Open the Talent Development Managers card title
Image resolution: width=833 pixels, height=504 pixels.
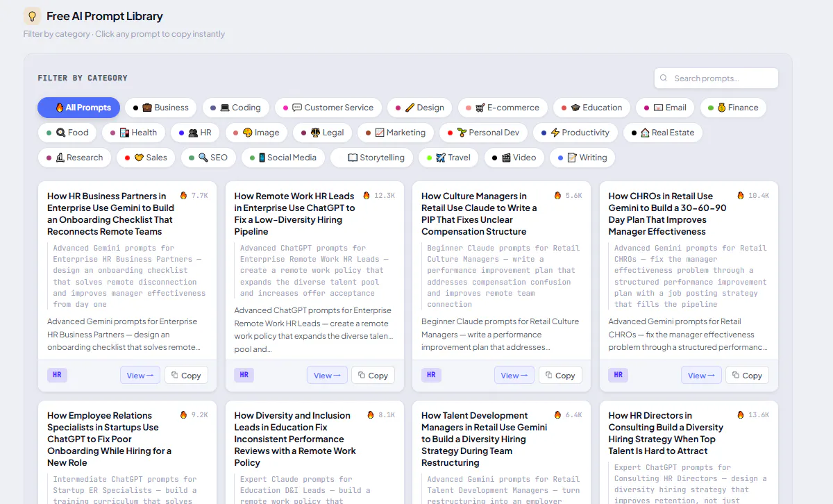click(x=485, y=439)
